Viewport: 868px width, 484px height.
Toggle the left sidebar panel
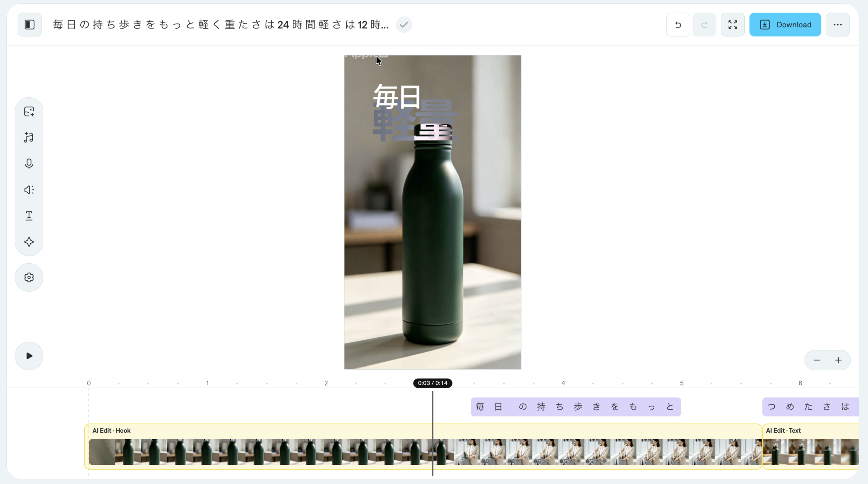[30, 25]
